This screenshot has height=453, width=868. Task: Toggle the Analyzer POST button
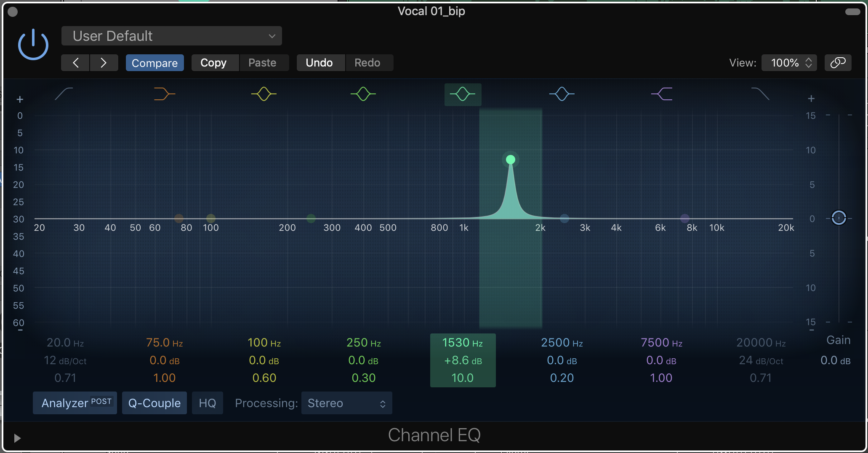[75, 403]
